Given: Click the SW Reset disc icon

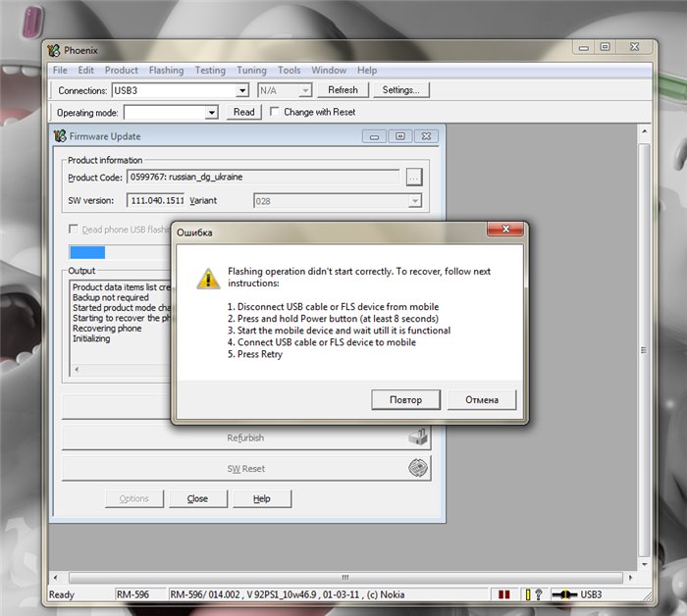Looking at the screenshot, I should click(x=419, y=468).
